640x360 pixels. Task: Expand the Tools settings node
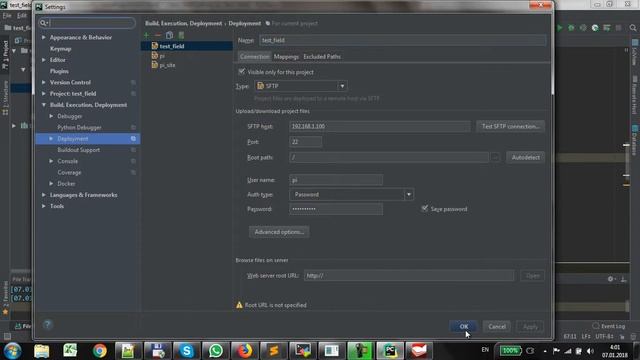pyautogui.click(x=44, y=206)
